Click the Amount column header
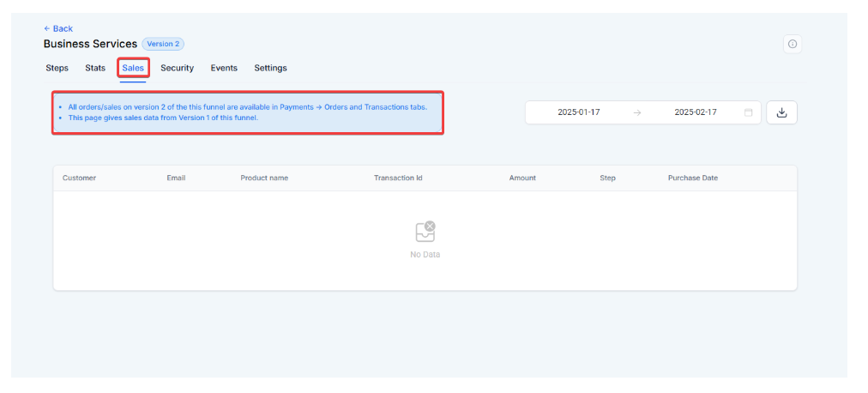This screenshot has height=393, width=868. [x=522, y=178]
